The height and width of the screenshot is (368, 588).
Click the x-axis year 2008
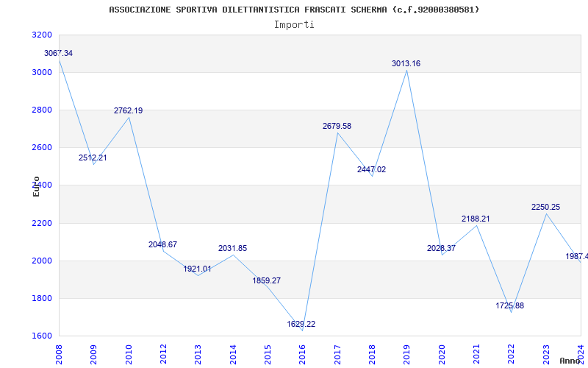tap(59, 355)
